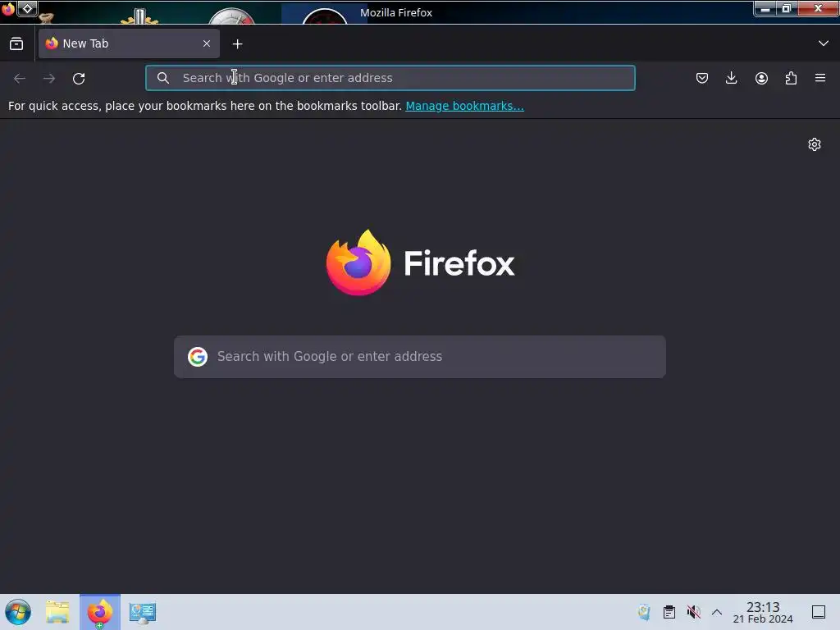Open the tray notification icon beside clipboard

644,612
